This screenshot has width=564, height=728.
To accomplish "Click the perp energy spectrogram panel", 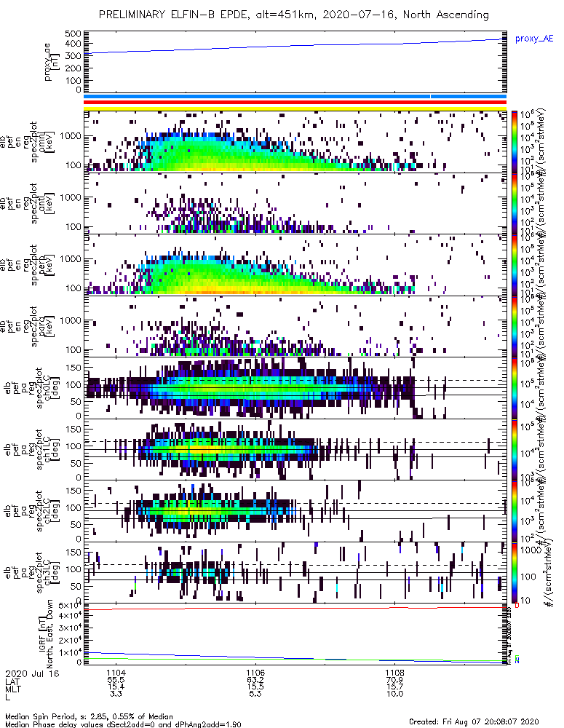I will [295, 265].
